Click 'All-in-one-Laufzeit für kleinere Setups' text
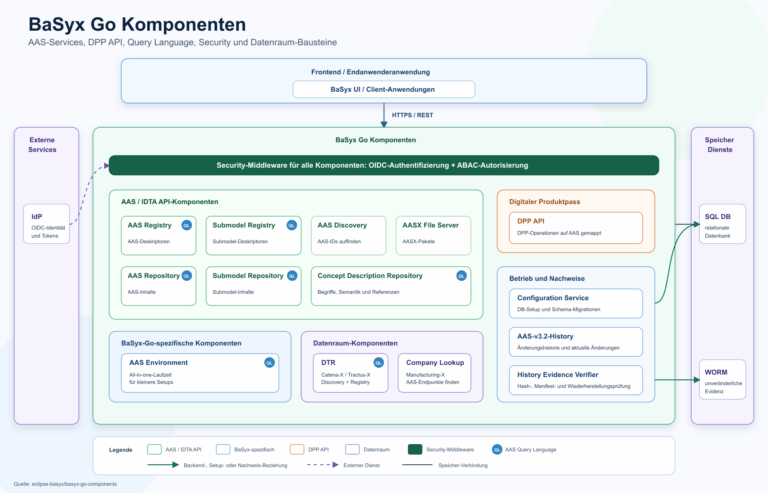The height and width of the screenshot is (493, 768). coord(151,378)
